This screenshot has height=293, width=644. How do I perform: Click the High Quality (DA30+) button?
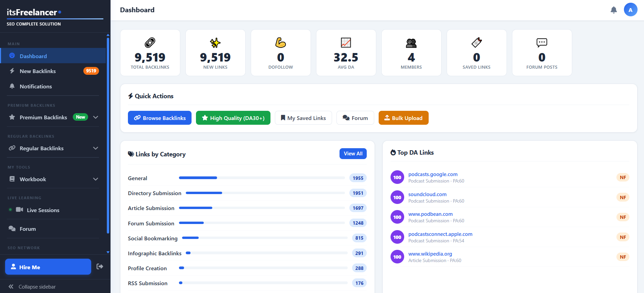(x=233, y=118)
